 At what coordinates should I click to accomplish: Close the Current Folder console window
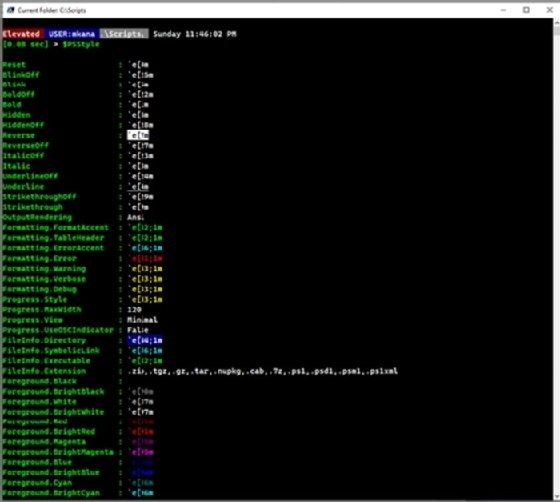point(550,10)
